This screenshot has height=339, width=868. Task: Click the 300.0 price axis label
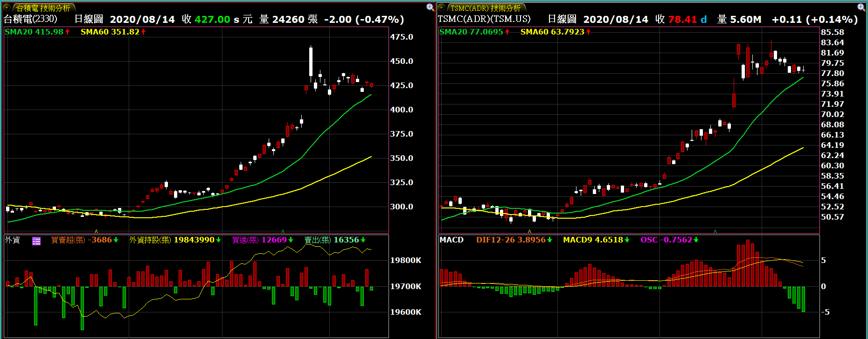pos(402,207)
